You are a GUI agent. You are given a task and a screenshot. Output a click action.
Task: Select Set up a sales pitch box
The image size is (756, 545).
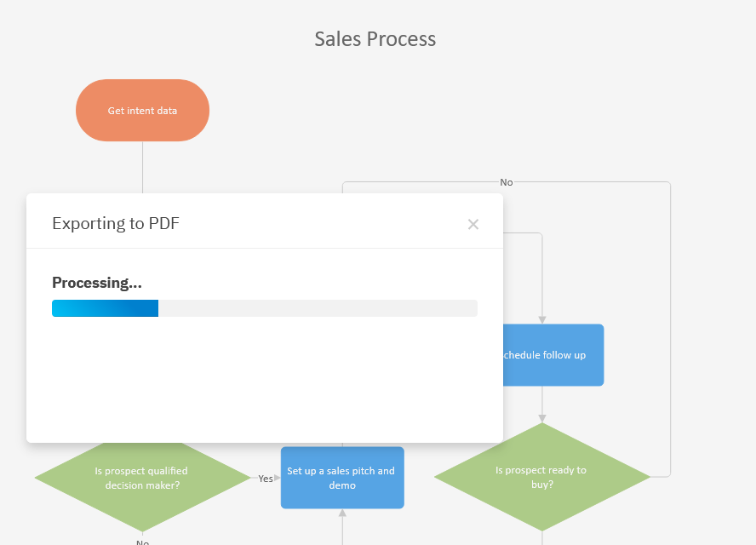point(341,478)
